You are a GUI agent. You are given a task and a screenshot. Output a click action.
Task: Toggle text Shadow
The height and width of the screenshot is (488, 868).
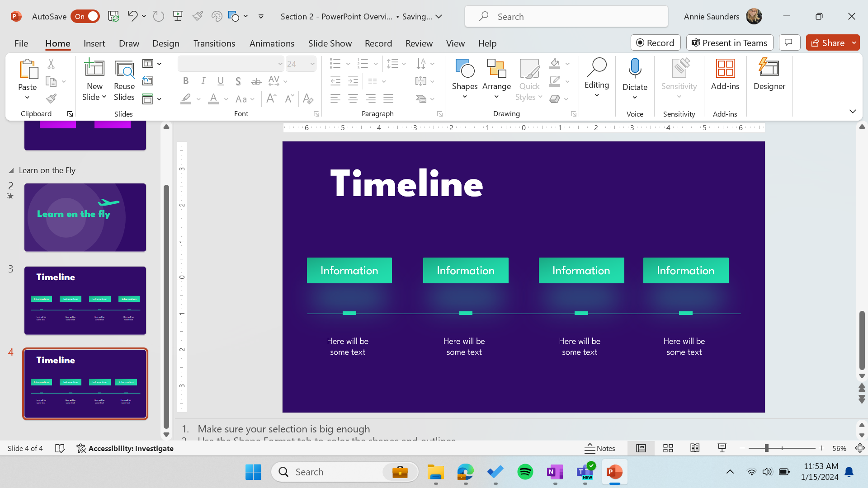point(238,81)
